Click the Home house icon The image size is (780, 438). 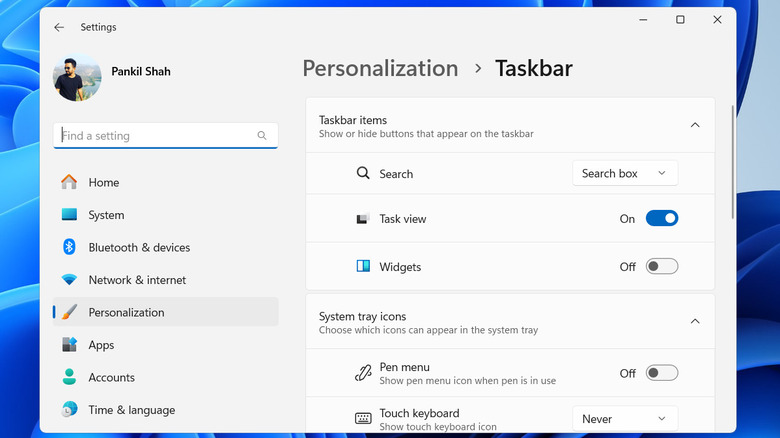pyautogui.click(x=69, y=182)
